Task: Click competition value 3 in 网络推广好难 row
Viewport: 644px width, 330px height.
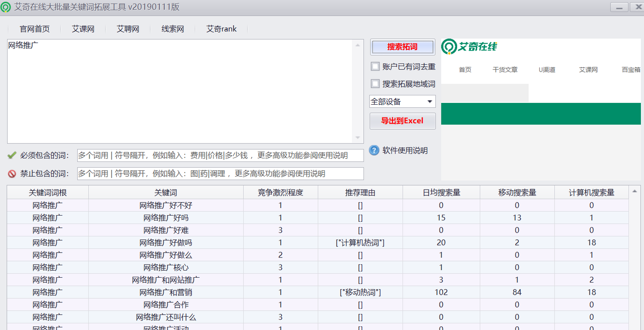Action: tap(280, 230)
